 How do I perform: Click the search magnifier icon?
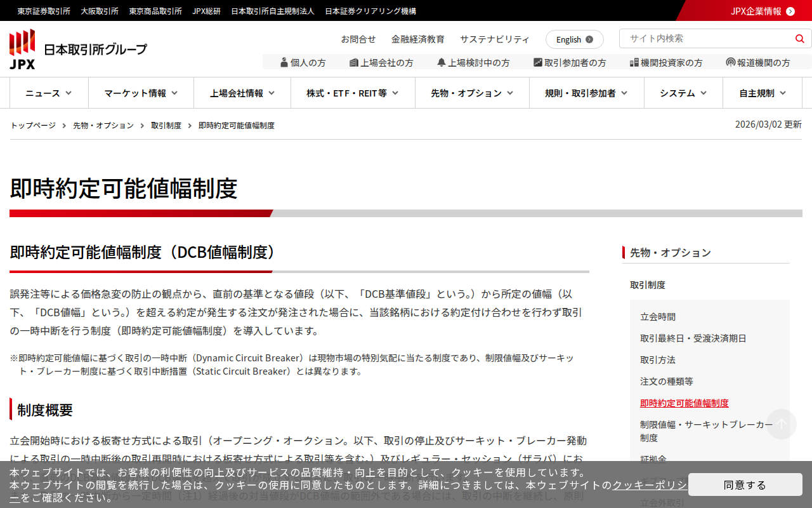pyautogui.click(x=799, y=39)
